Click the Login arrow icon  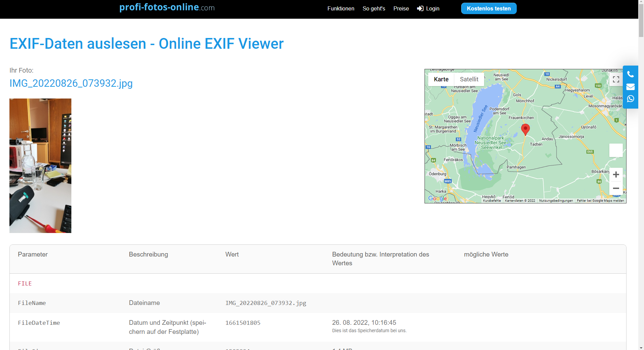point(420,8)
